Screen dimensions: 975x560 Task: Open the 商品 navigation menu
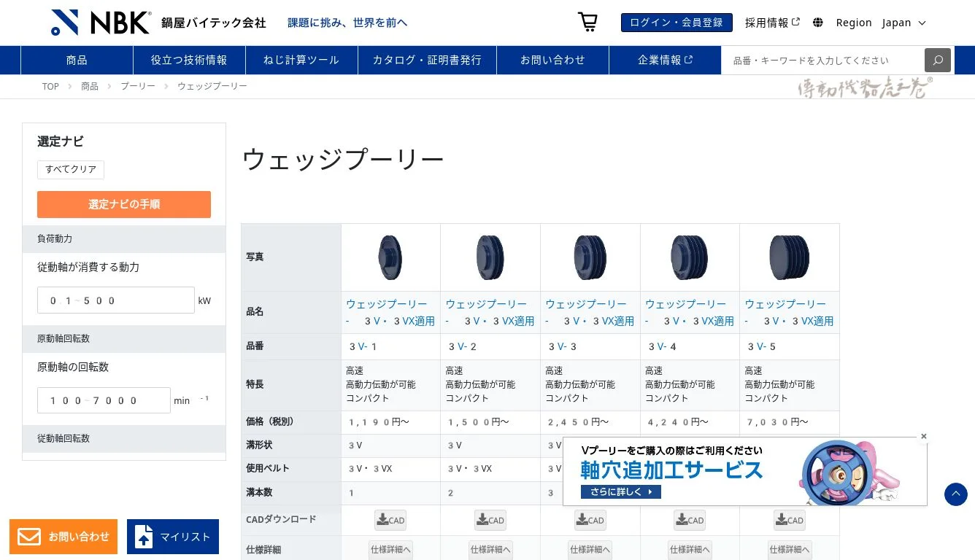point(77,61)
